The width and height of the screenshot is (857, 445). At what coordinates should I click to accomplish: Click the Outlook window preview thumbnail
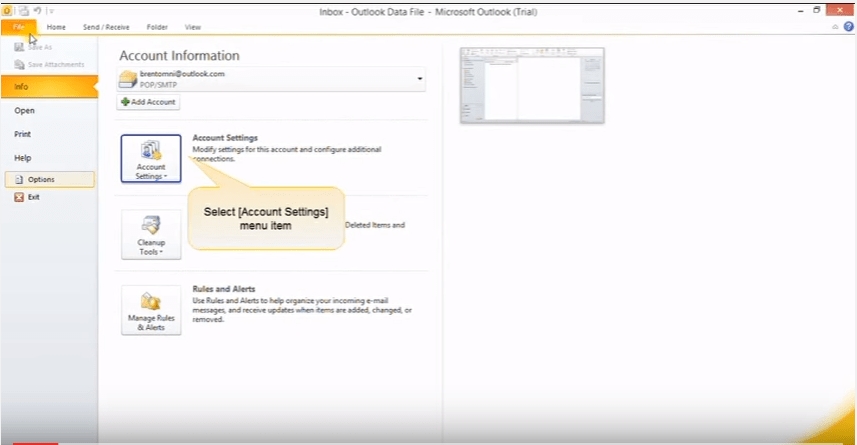pyautogui.click(x=532, y=85)
